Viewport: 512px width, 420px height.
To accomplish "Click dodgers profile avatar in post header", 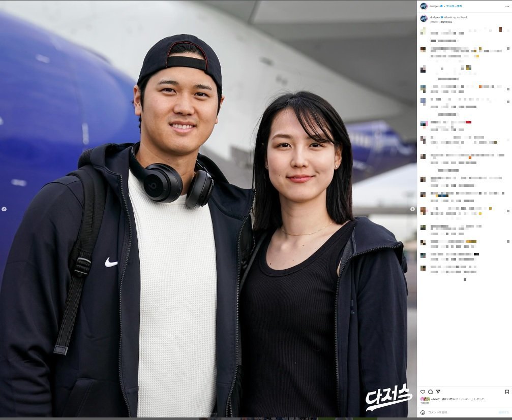I will coord(423,6).
